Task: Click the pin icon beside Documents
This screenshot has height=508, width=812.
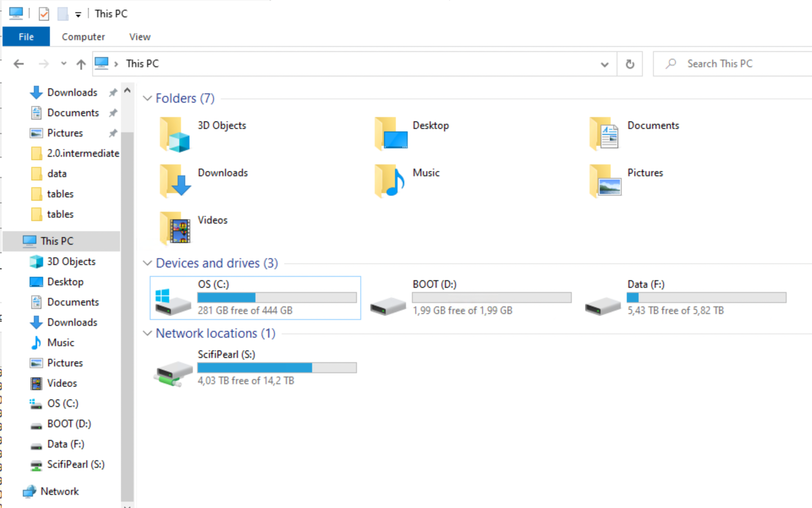Action: pos(113,113)
